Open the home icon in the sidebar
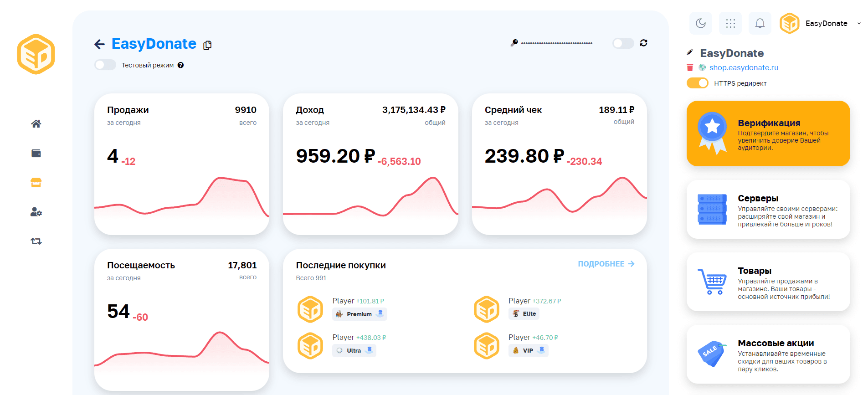The width and height of the screenshot is (868, 395). click(x=36, y=123)
